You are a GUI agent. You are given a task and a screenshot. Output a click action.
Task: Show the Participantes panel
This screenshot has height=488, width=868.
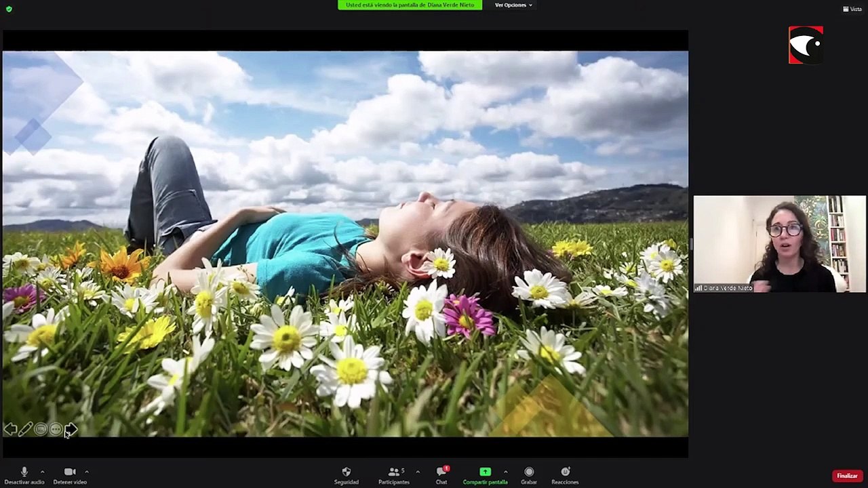pos(394,476)
